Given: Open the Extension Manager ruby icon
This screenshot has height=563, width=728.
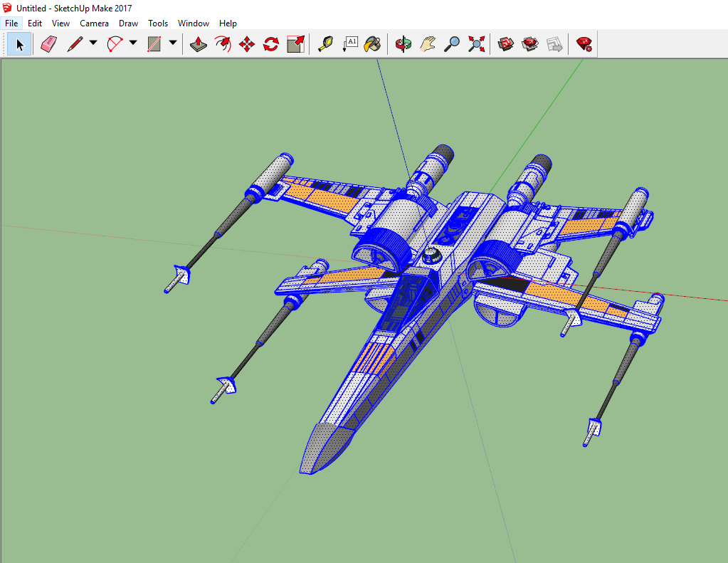Looking at the screenshot, I should click(x=584, y=44).
